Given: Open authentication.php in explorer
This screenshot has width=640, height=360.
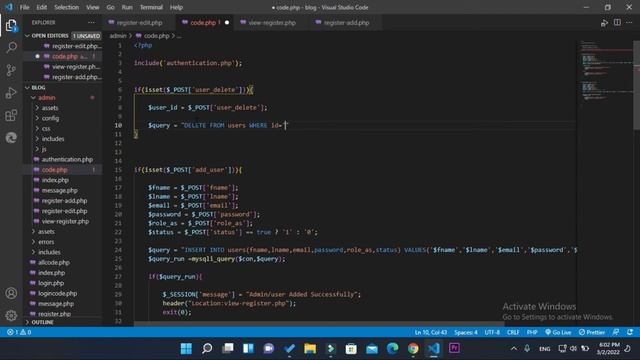Looking at the screenshot, I should (x=67, y=159).
